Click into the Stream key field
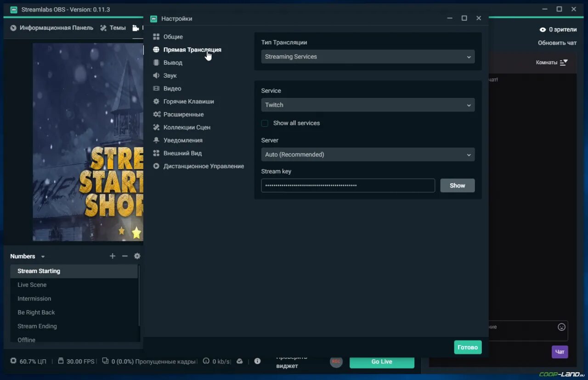The width and height of the screenshot is (588, 380). (348, 186)
